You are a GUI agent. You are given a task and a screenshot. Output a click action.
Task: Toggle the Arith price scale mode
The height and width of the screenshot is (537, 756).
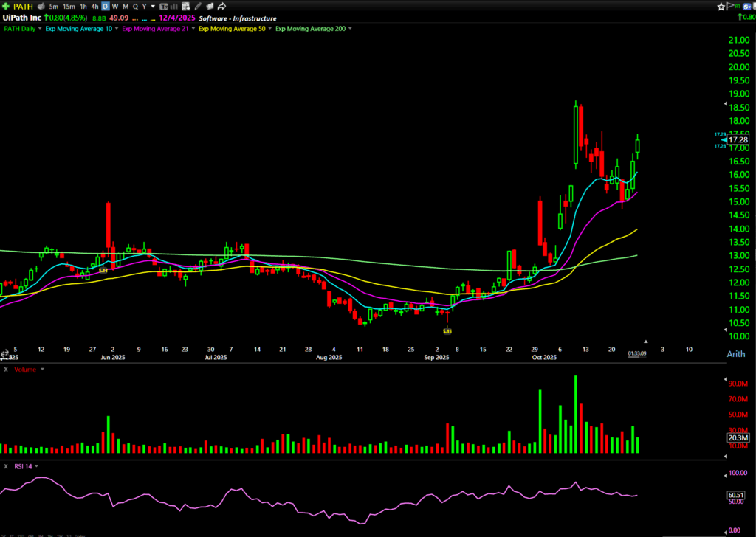coord(738,355)
